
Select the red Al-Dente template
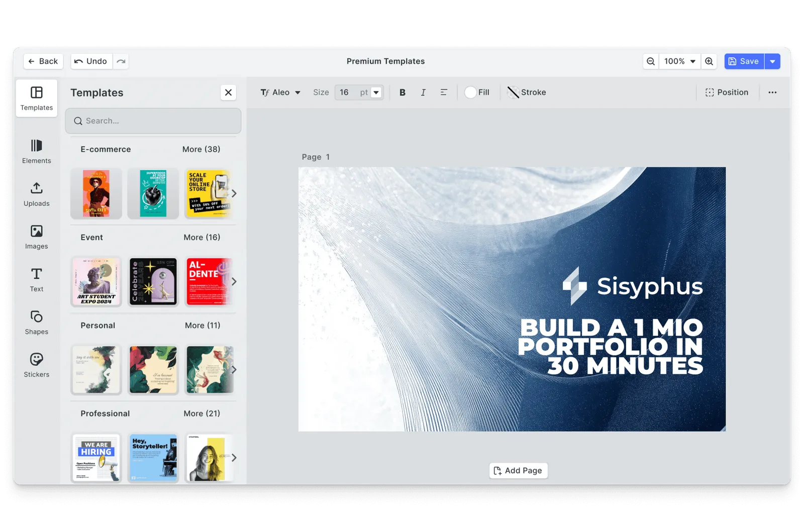209,281
